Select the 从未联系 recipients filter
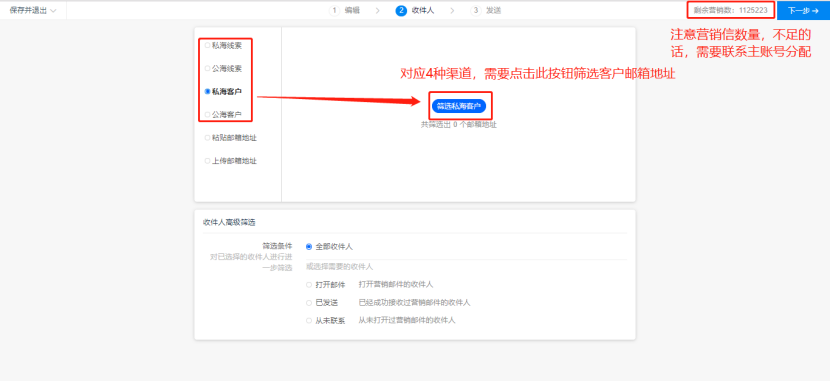Image resolution: width=830 pixels, height=381 pixels. [x=326, y=320]
